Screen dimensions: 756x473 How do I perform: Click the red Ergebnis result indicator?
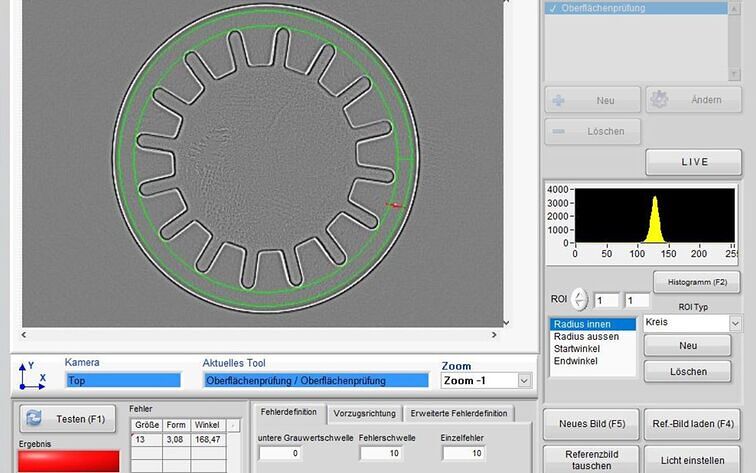[68, 461]
